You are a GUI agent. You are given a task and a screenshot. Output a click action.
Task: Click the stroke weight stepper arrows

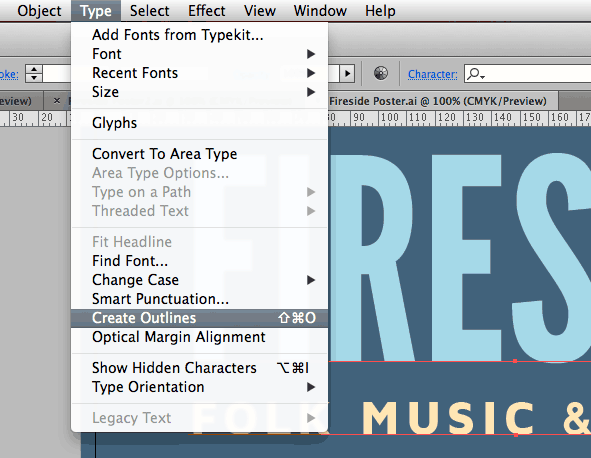tap(34, 74)
